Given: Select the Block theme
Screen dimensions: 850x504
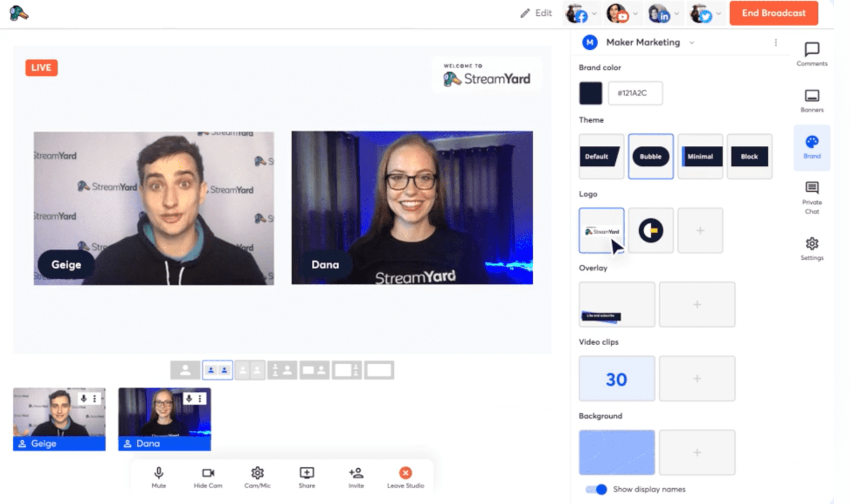Looking at the screenshot, I should point(749,156).
